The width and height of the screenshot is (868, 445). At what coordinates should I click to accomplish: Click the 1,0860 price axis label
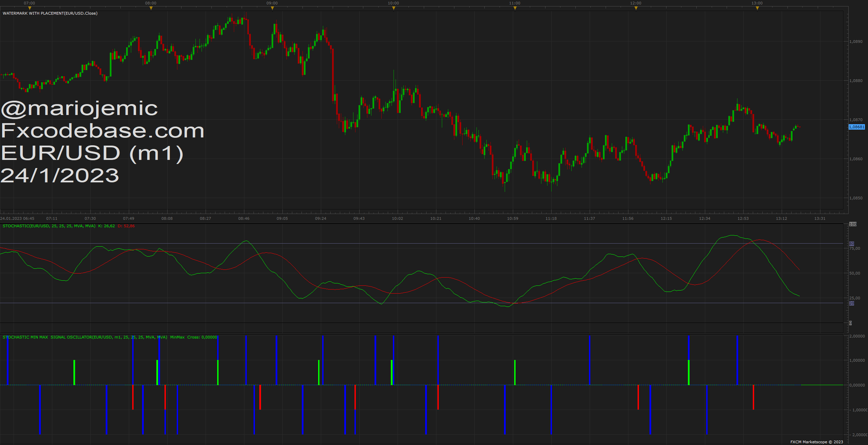pyautogui.click(x=856, y=159)
